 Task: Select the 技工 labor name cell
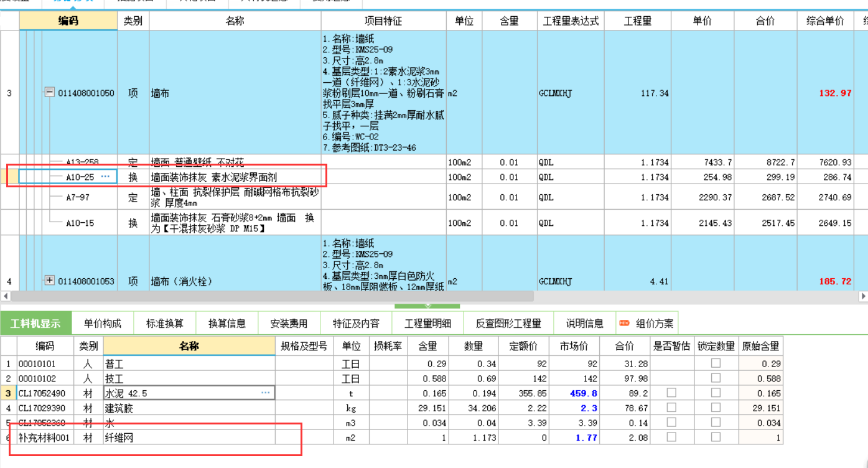click(x=189, y=378)
